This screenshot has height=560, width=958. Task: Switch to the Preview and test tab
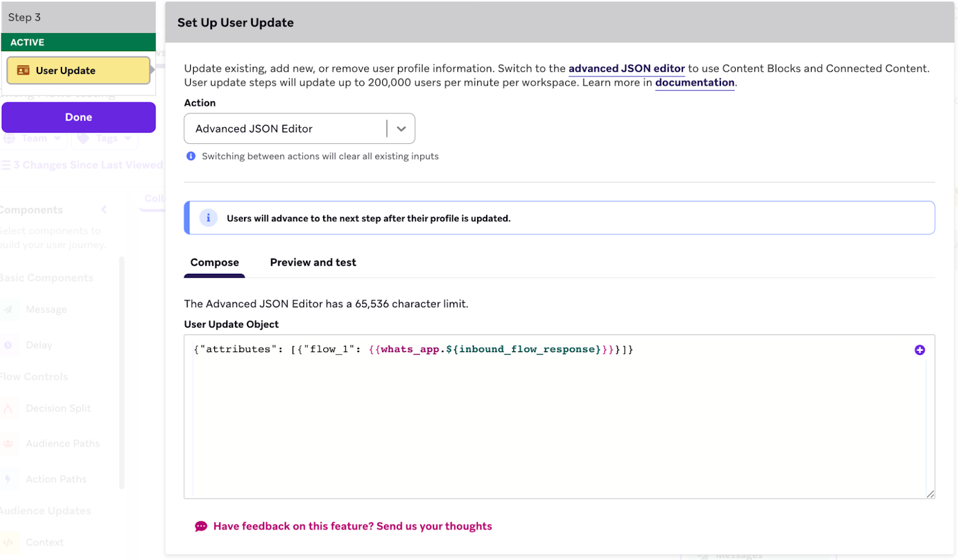click(313, 262)
